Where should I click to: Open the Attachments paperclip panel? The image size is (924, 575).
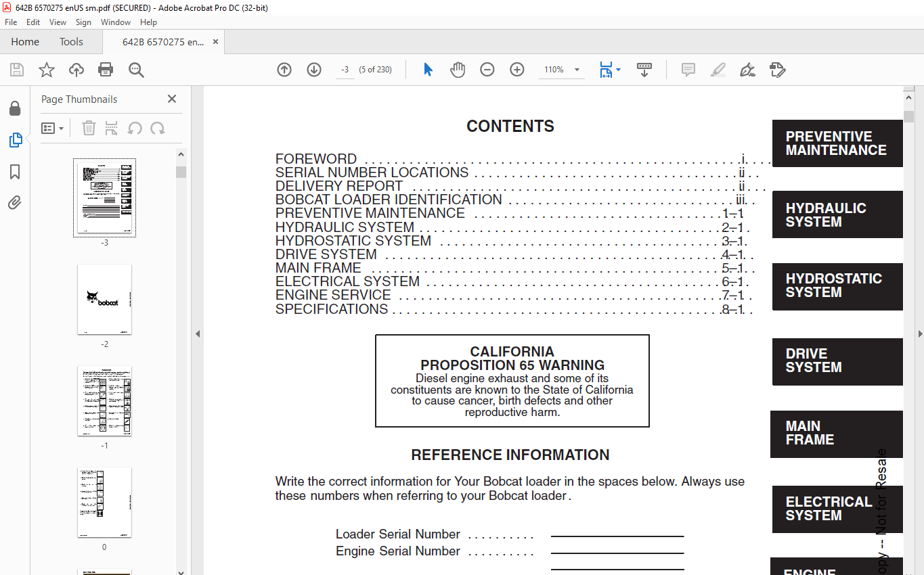pyautogui.click(x=15, y=202)
